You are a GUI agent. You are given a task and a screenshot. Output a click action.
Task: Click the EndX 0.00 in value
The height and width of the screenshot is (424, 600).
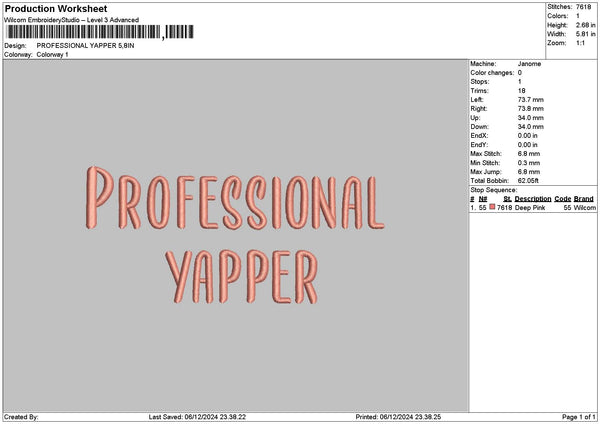(527, 136)
